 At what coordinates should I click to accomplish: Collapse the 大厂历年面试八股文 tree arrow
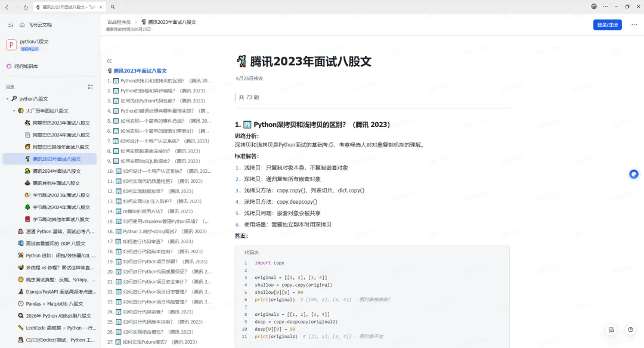[x=14, y=111]
